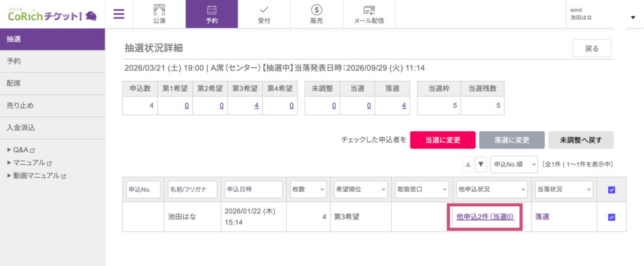Select the 受付 checkmark icon

(x=264, y=14)
